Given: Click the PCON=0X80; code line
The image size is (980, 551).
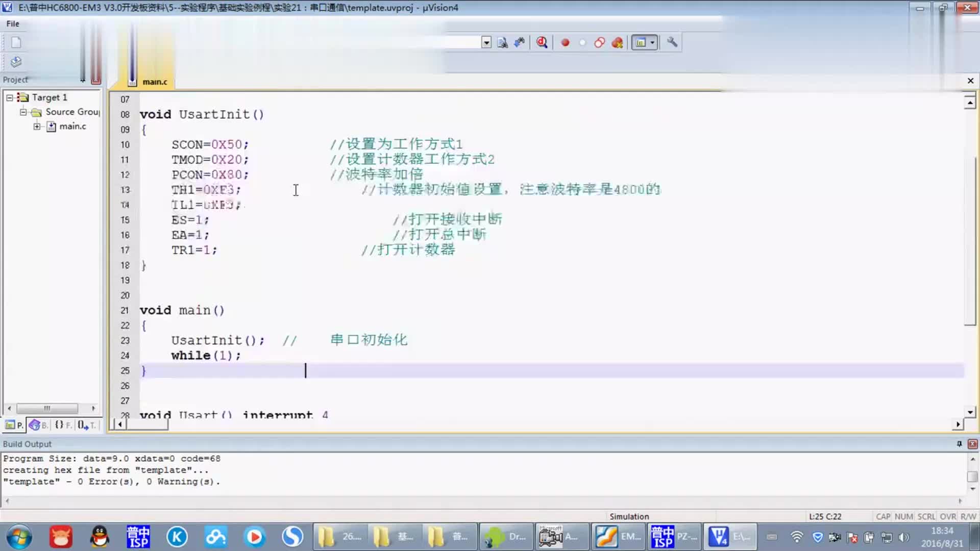Looking at the screenshot, I should coord(210,174).
